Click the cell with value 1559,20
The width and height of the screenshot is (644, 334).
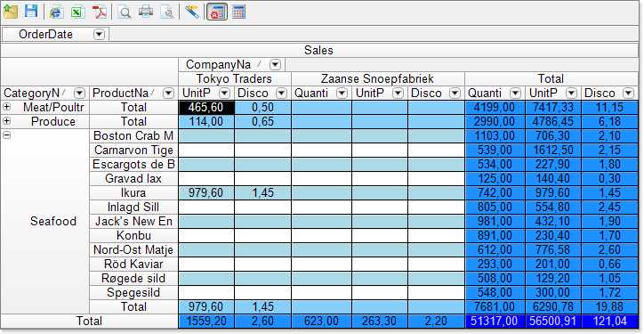pyautogui.click(x=206, y=322)
